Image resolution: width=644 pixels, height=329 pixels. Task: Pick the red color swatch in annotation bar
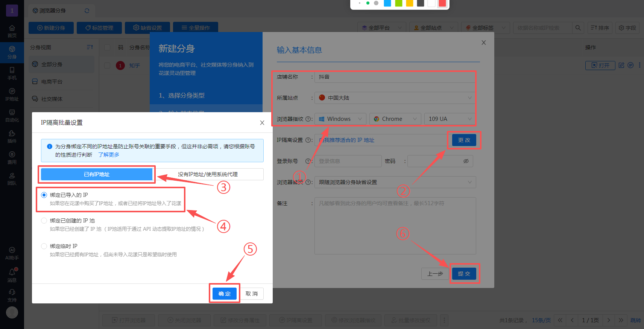442,3
